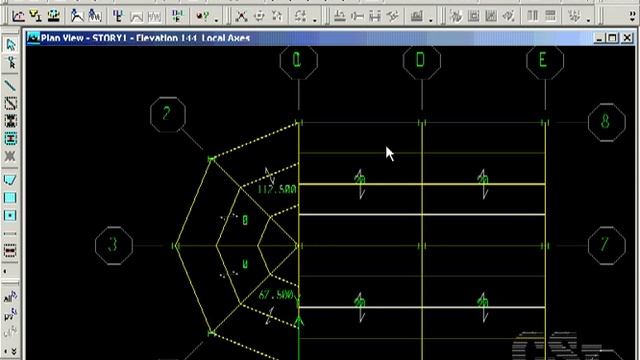Select the Create Lines in Region tool
The image size is (640, 360).
tap(10, 103)
